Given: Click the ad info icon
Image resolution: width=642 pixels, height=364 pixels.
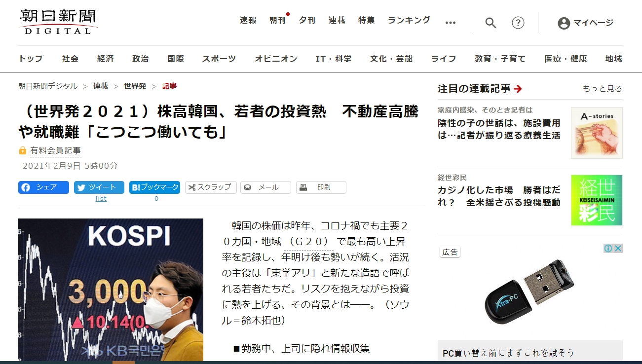Looking at the screenshot, I should (608, 248).
